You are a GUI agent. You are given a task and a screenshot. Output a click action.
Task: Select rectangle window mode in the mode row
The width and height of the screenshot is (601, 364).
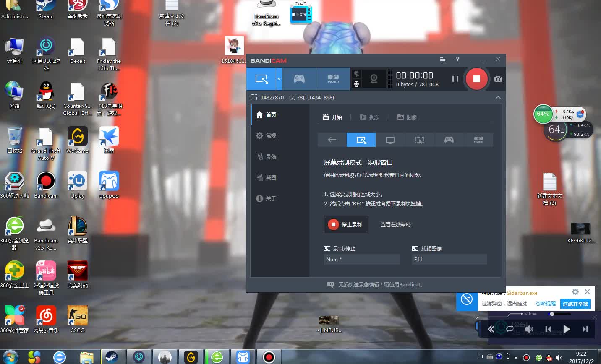tap(361, 140)
